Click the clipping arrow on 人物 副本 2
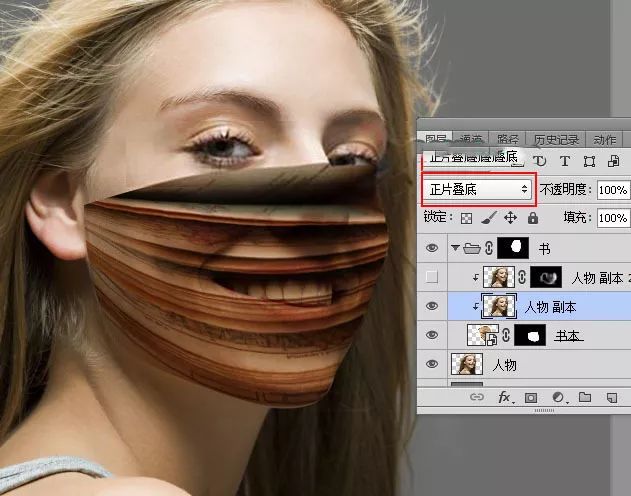 476,277
